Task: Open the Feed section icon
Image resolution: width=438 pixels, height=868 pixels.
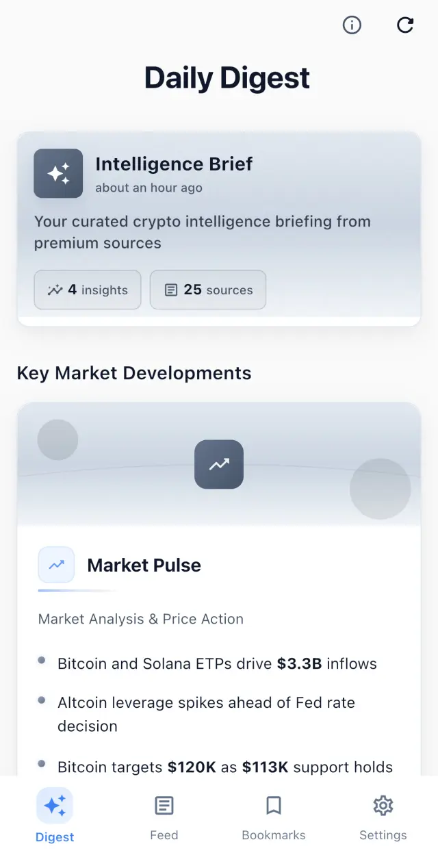Action: coord(164,805)
